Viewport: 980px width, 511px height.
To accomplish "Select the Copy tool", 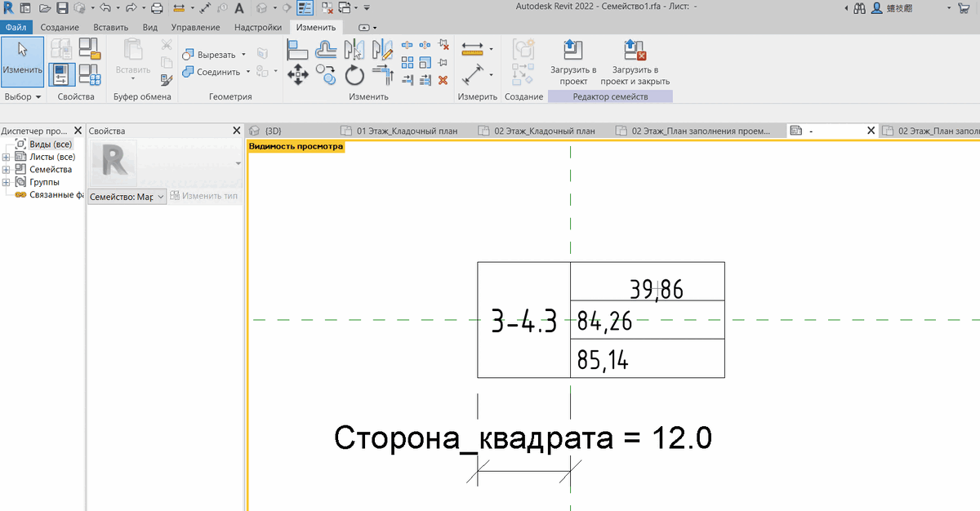I will [x=327, y=74].
